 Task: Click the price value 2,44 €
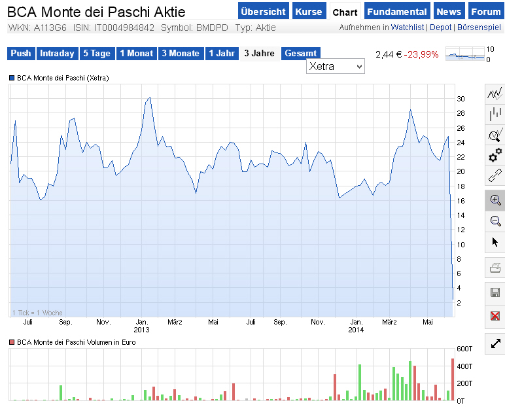[389, 54]
